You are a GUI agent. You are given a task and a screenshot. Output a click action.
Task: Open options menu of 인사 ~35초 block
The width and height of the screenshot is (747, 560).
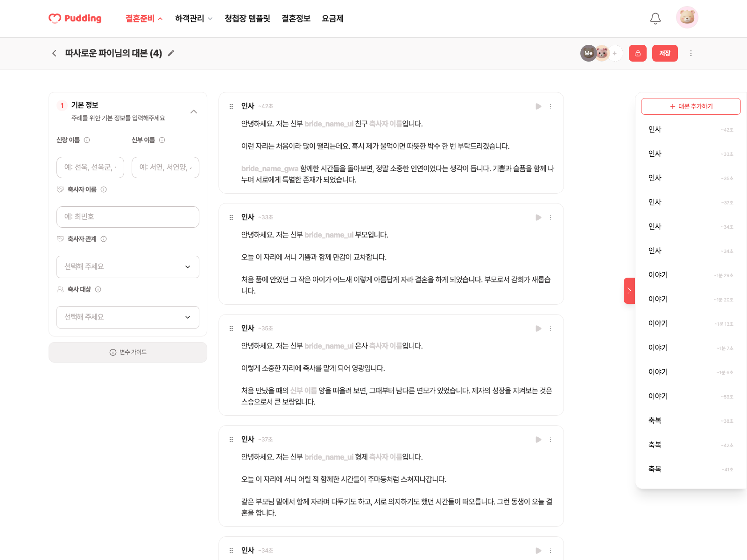pos(550,329)
